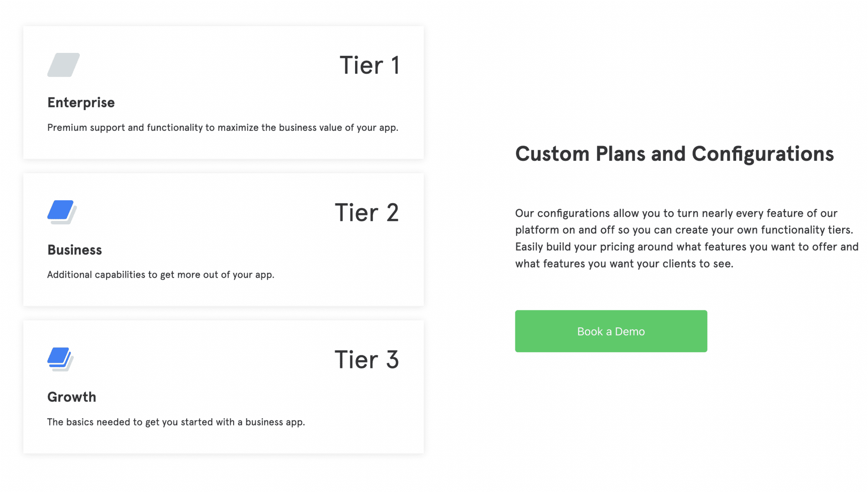
Task: Click the Custom Plans and Configurations heading
Action: [x=674, y=154]
